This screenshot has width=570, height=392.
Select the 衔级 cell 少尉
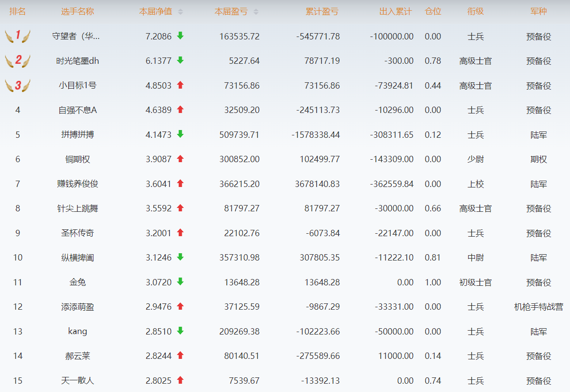475,160
